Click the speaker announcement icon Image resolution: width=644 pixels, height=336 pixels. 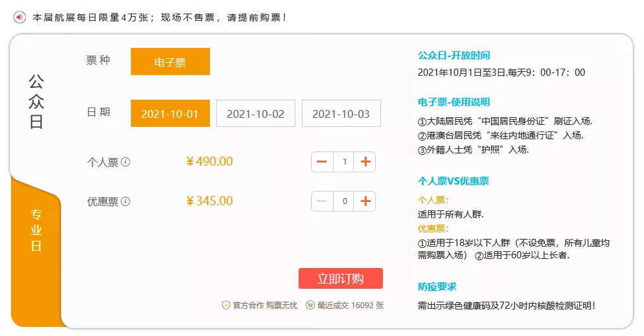tap(19, 17)
